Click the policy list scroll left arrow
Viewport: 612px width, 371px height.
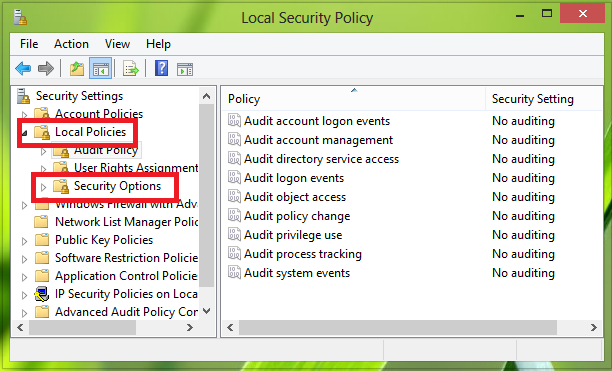(x=230, y=327)
